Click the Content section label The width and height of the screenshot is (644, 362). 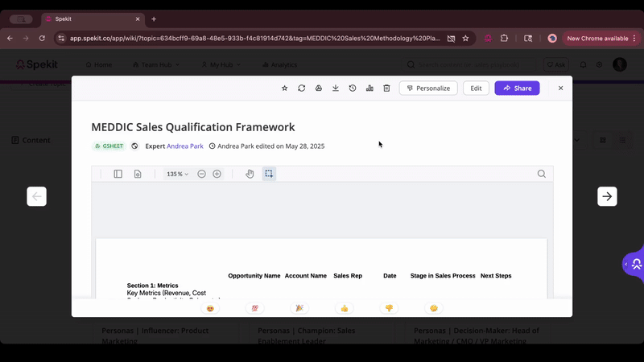tap(31, 140)
